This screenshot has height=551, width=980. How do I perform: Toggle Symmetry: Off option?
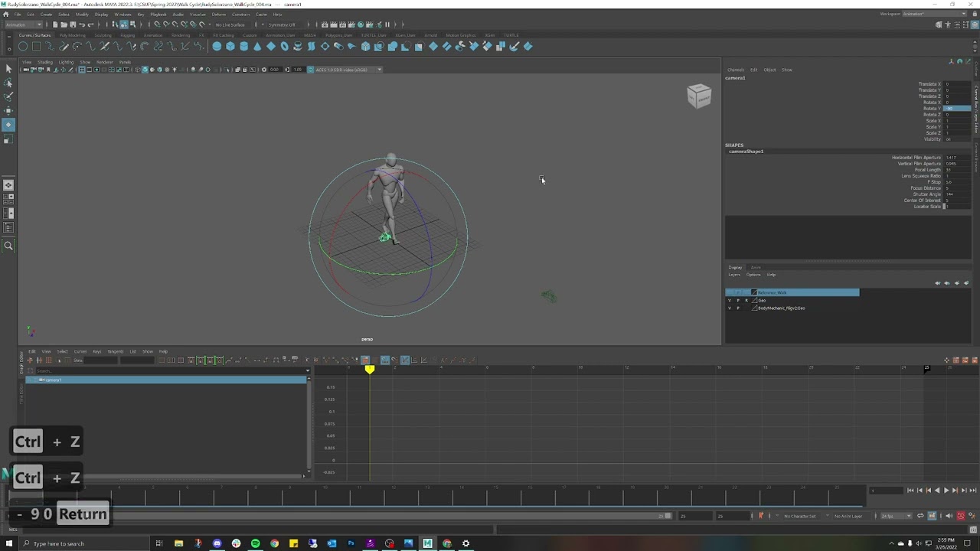click(x=281, y=24)
